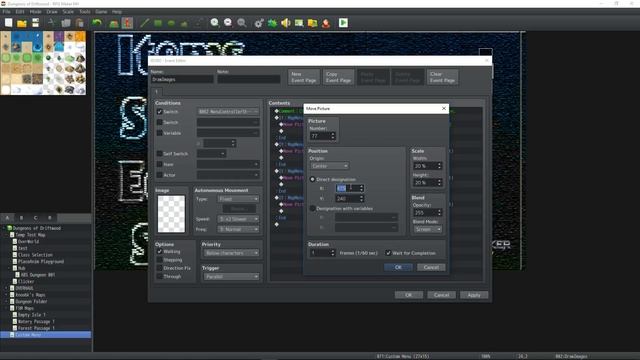Switch to tileset tab B
Image resolution: width=640 pixels, height=360 pixels.
(22, 218)
